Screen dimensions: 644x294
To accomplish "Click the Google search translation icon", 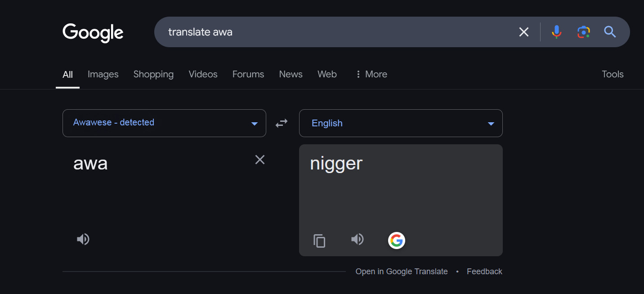I will coord(397,241).
